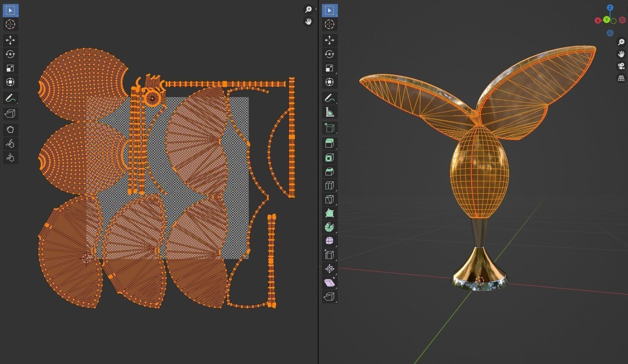This screenshot has height=364, width=628.
Task: Pick the Poly Build tool
Action: (330, 213)
